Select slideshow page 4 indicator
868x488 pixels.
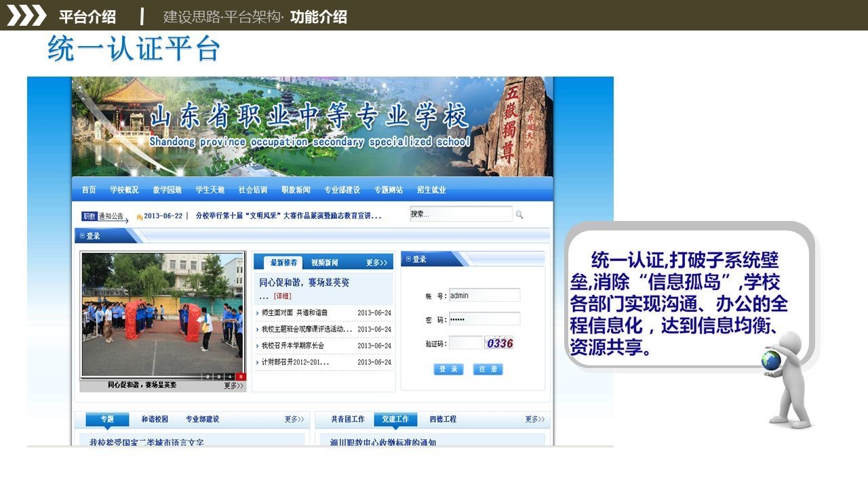point(231,376)
